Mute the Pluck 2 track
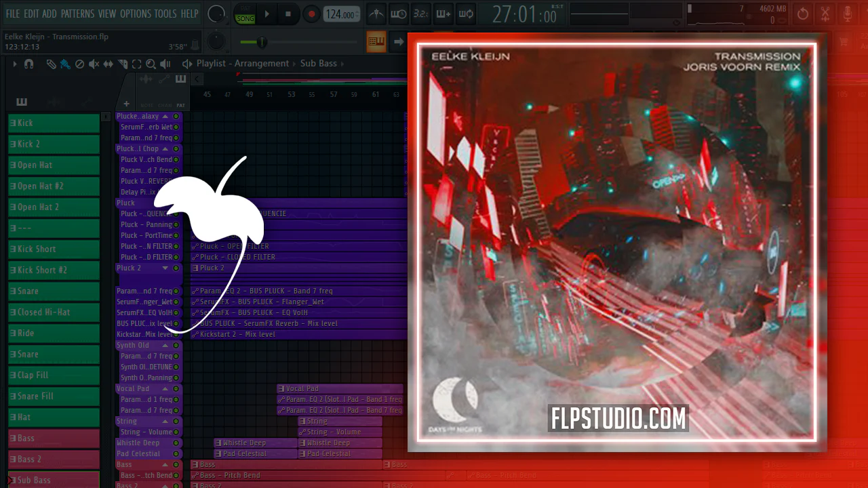 click(x=176, y=268)
